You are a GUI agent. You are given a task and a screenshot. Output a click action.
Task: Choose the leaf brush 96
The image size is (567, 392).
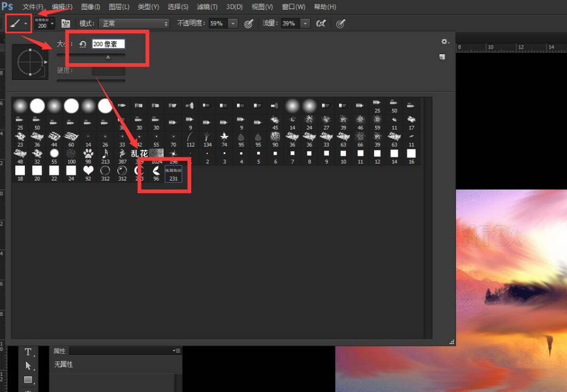(156, 174)
